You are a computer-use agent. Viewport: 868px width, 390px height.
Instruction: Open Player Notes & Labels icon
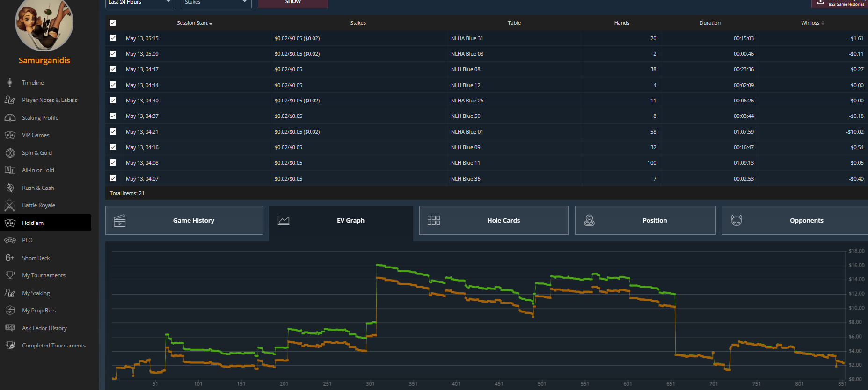(10, 100)
